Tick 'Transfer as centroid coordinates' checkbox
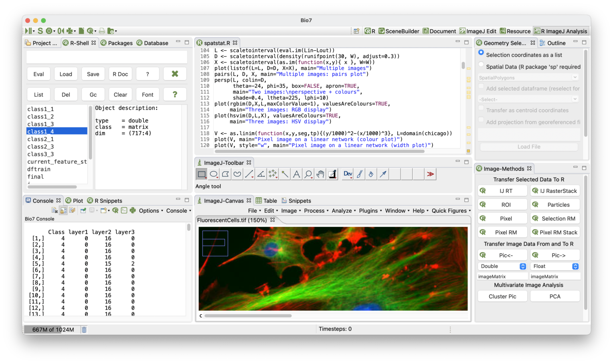Image resolution: width=613 pixels, height=364 pixels. tap(481, 108)
